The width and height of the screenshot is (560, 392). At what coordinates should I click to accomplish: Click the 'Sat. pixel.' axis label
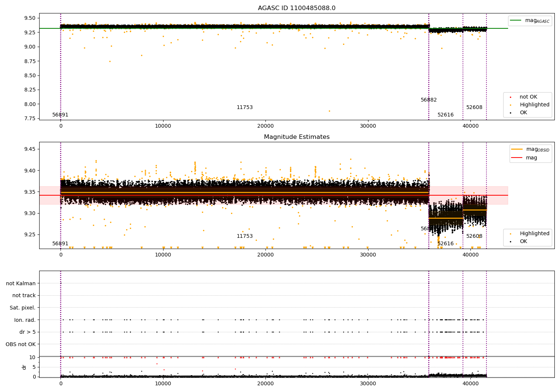point(22,308)
